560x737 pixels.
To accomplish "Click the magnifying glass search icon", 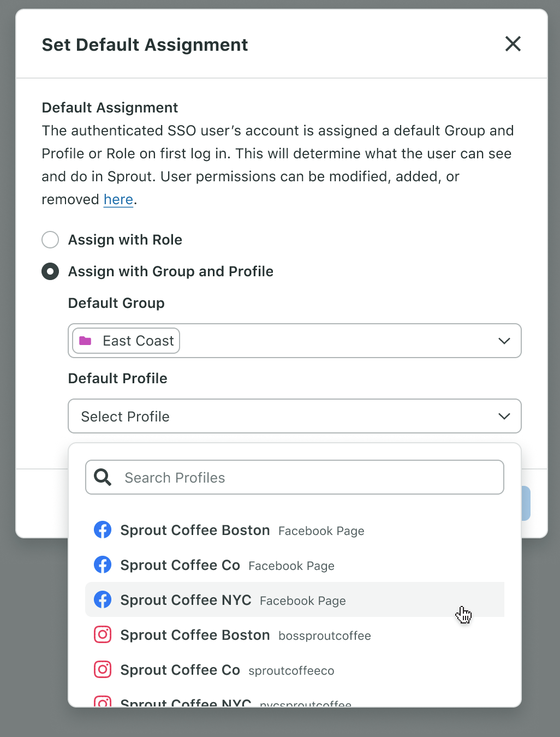I will click(103, 477).
